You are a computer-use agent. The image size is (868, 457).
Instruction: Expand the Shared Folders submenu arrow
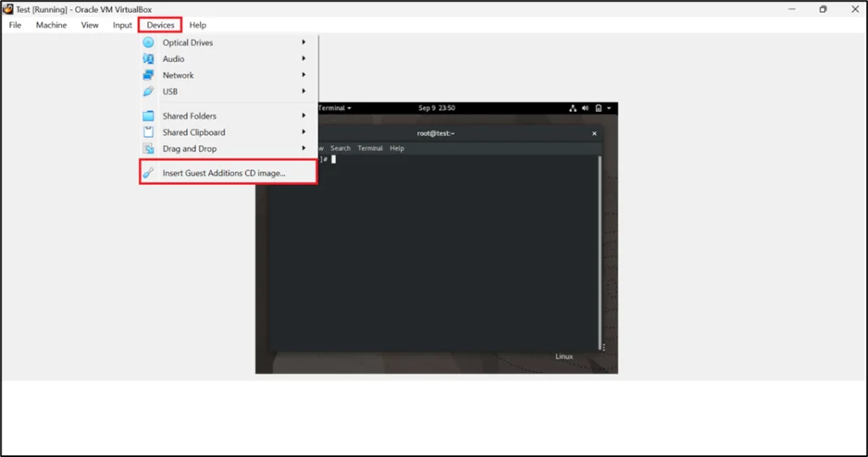click(x=303, y=116)
